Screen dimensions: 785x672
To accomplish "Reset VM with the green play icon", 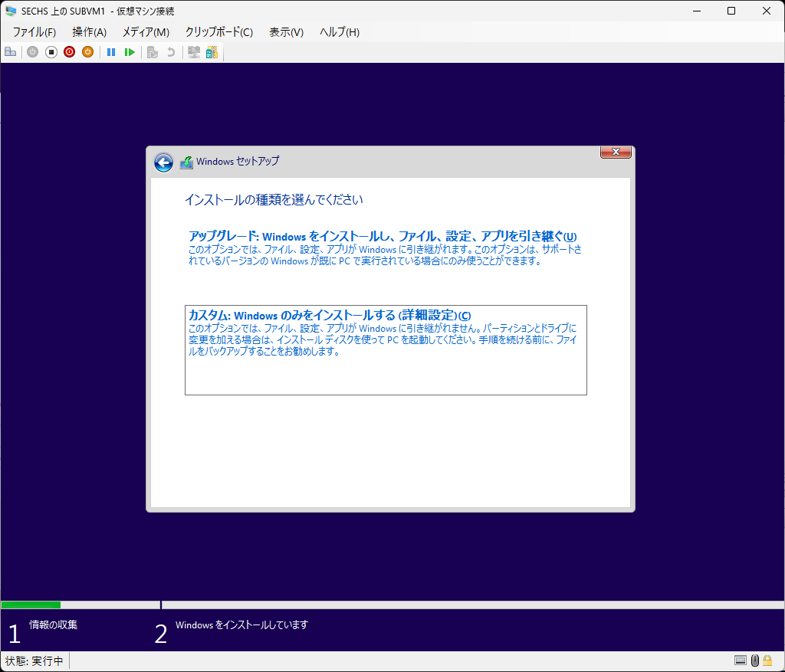I will coord(130,52).
